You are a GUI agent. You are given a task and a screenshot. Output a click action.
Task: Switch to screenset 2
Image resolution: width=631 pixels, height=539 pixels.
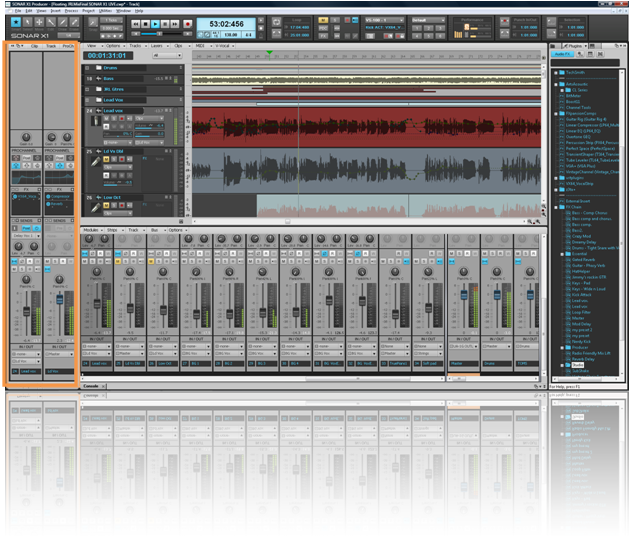[x=429, y=28]
